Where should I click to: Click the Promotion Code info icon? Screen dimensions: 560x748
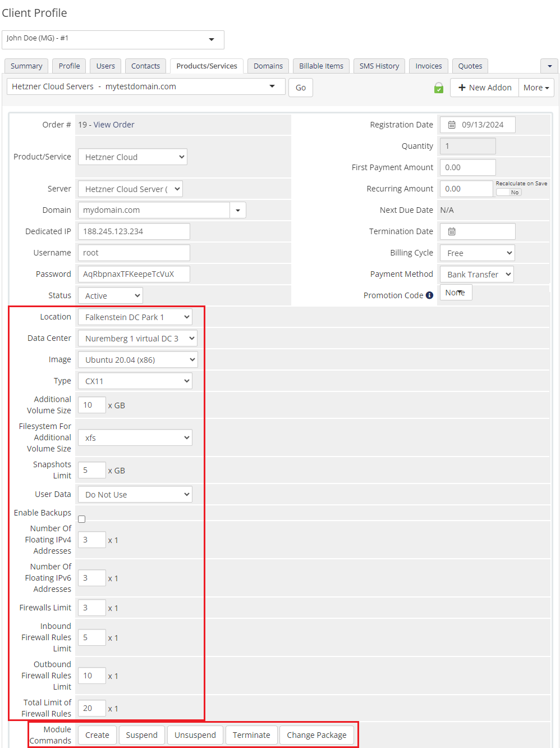coord(429,295)
